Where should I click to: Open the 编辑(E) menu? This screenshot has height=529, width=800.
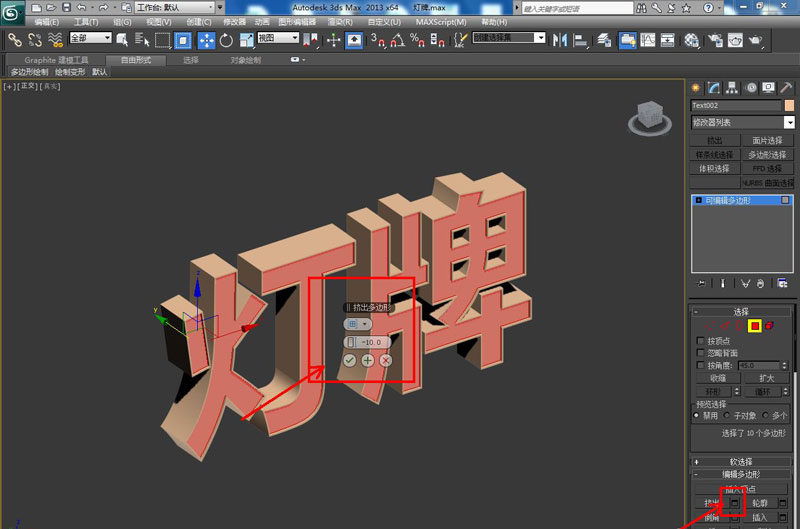[46, 22]
